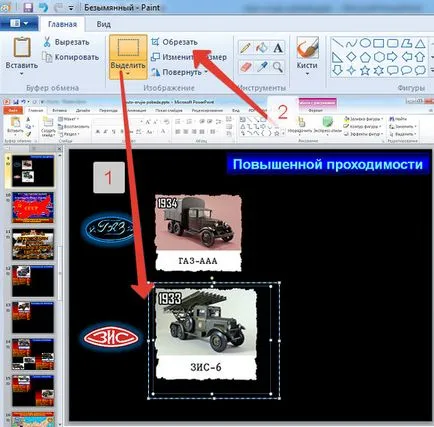
Task: Expand the Выделить dropdown arrow
Action: point(128,74)
